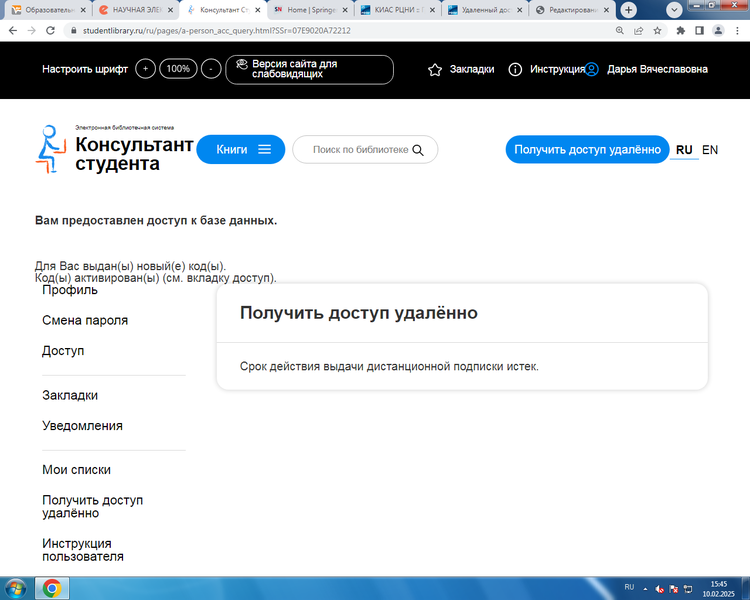Click the user profile avatar icon

pos(592,69)
